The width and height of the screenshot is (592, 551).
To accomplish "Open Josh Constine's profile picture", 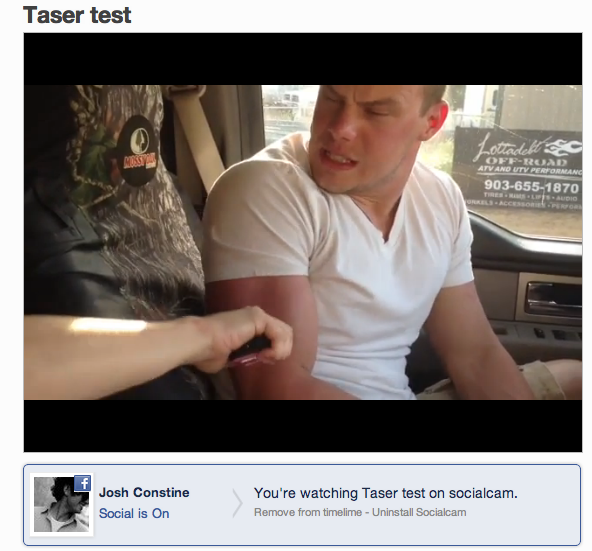I will coord(62,505).
